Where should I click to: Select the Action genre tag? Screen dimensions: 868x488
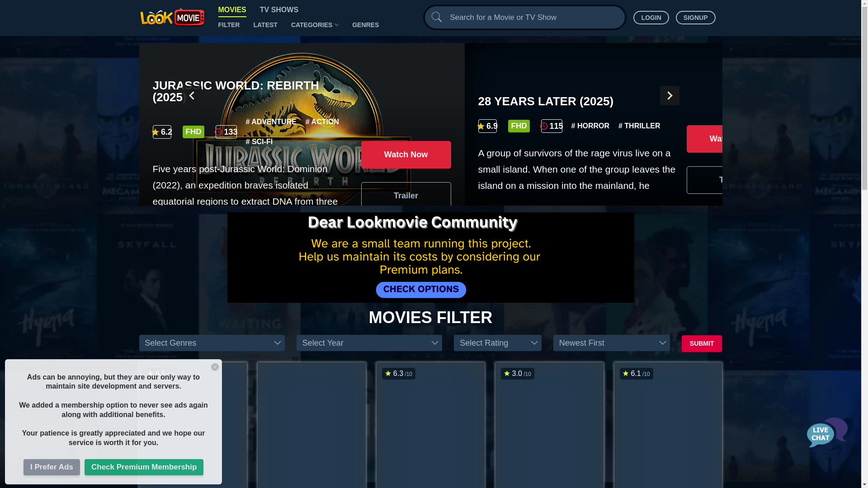322,122
